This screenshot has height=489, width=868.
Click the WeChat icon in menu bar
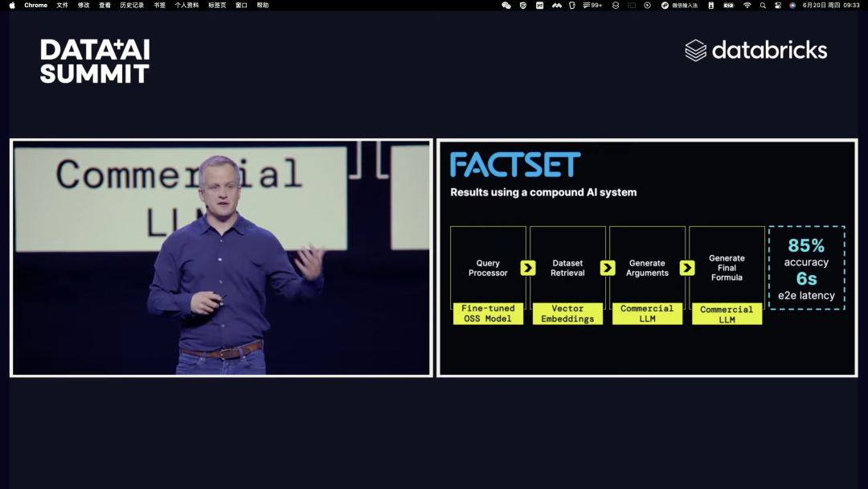506,5
